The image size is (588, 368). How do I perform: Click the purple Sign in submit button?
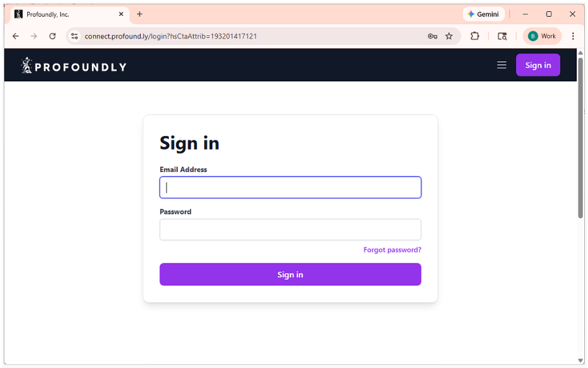point(290,274)
